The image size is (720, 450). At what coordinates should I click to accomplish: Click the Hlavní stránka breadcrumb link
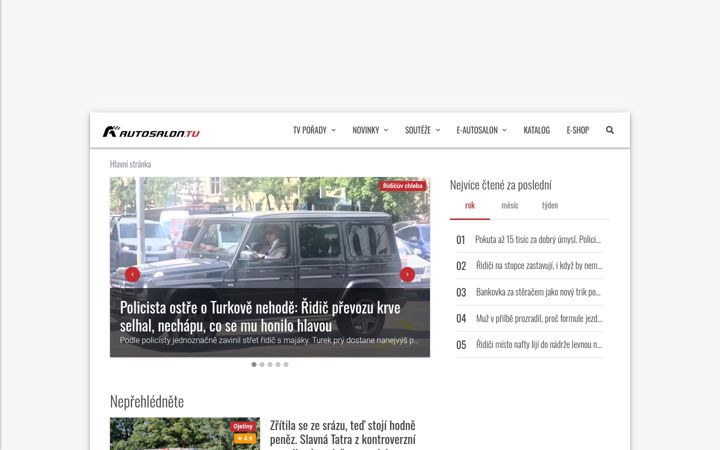(130, 164)
